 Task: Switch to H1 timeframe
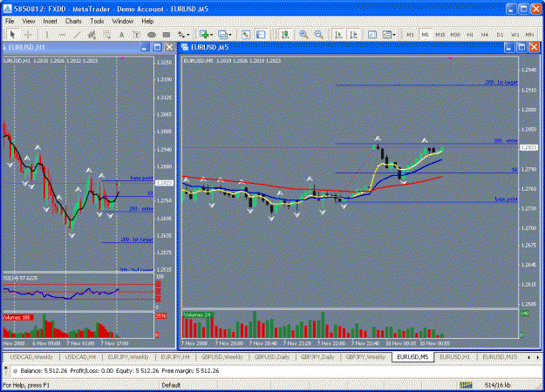point(470,35)
